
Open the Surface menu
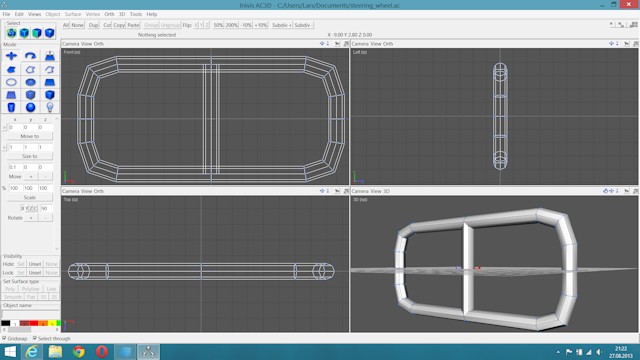[73, 14]
